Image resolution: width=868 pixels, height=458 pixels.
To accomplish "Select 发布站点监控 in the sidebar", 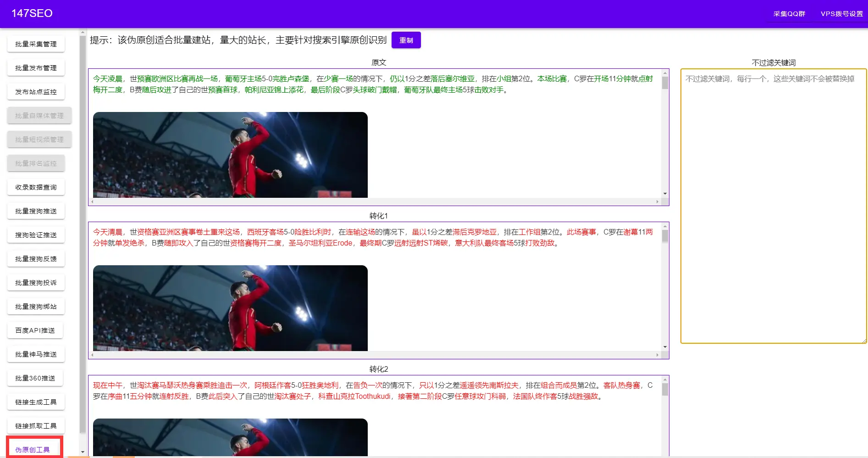I will tap(36, 91).
